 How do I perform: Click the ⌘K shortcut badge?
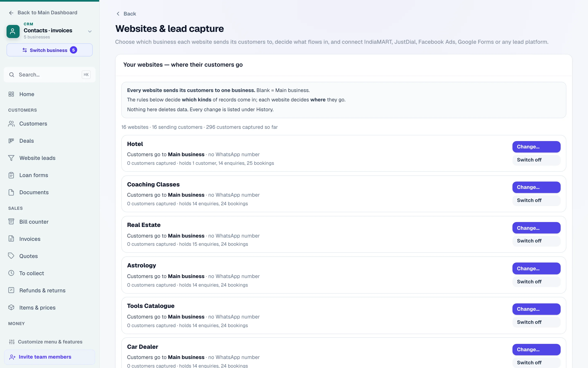[86, 75]
